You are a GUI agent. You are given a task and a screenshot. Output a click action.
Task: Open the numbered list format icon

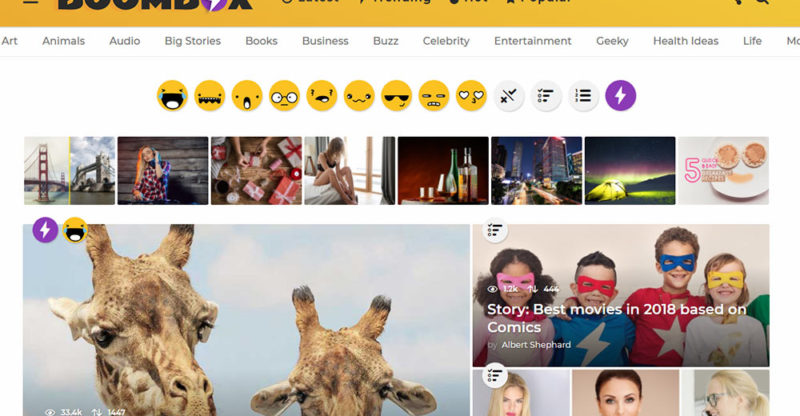583,95
